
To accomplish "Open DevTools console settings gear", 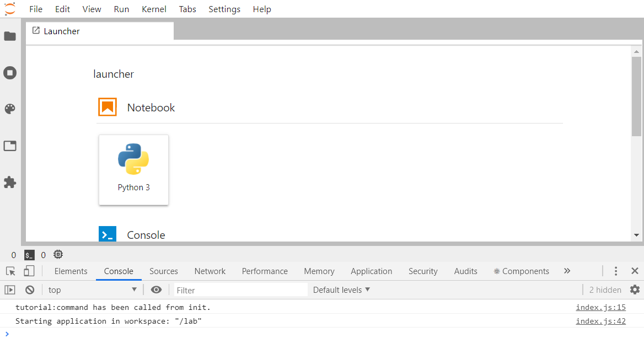I will [635, 290].
